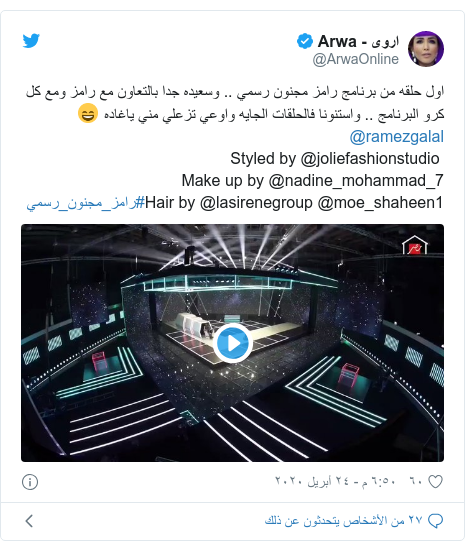Open the Arwa - اروى display name

(x=358, y=41)
